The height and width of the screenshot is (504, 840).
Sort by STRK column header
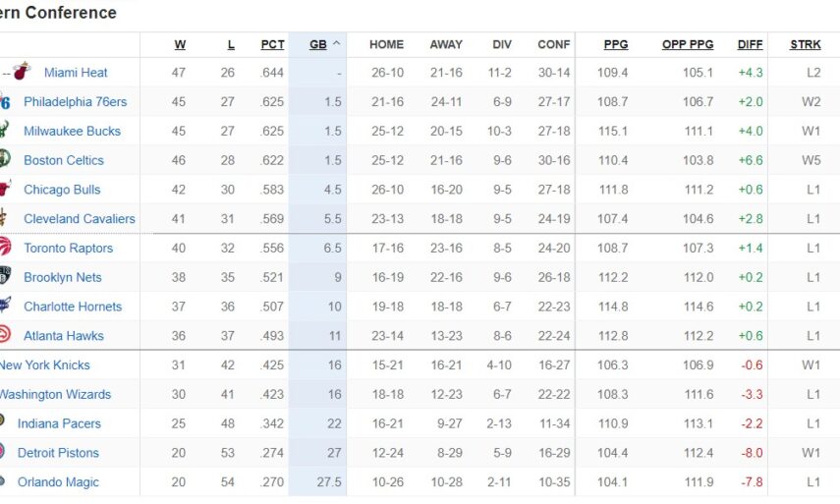click(806, 44)
